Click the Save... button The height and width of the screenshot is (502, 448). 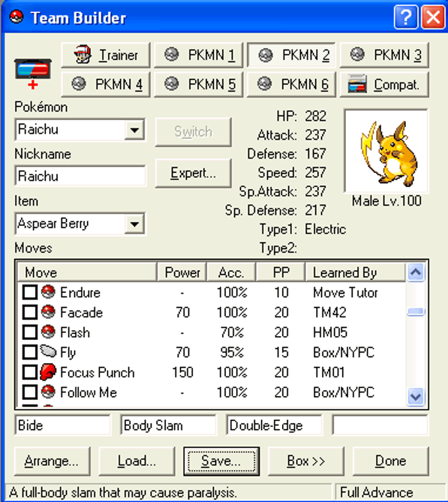click(x=221, y=461)
